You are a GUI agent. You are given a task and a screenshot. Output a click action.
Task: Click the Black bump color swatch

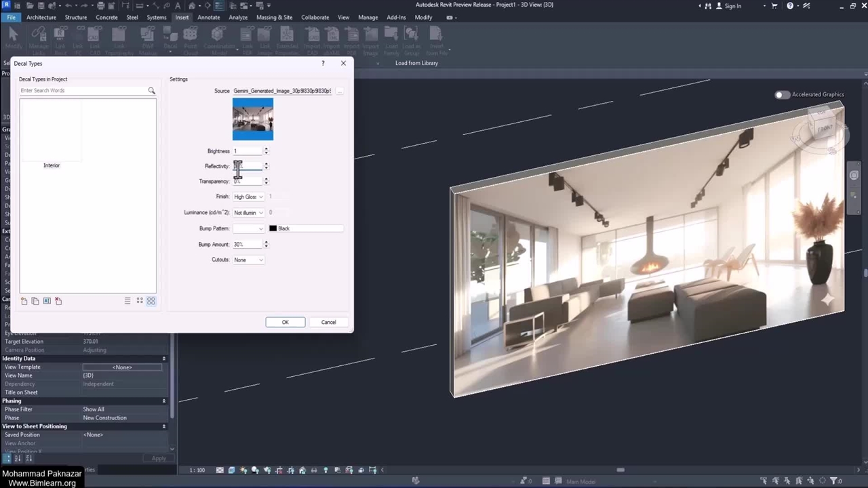[273, 228]
